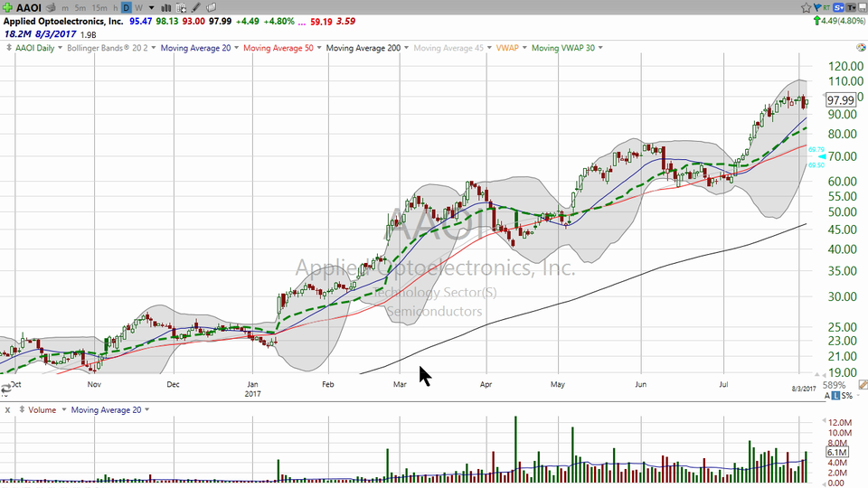Viewport: 868px width, 488px height.
Task: Click the +4.80% percent change value
Action: (278, 21)
